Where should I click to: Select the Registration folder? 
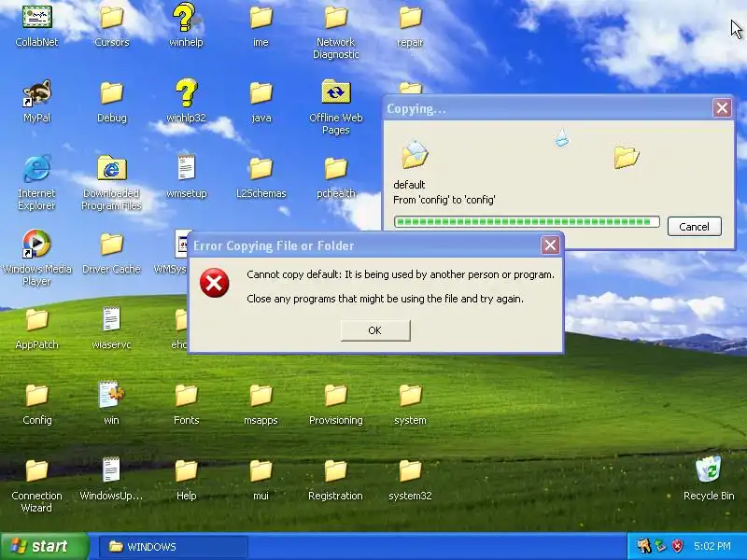[336, 470]
